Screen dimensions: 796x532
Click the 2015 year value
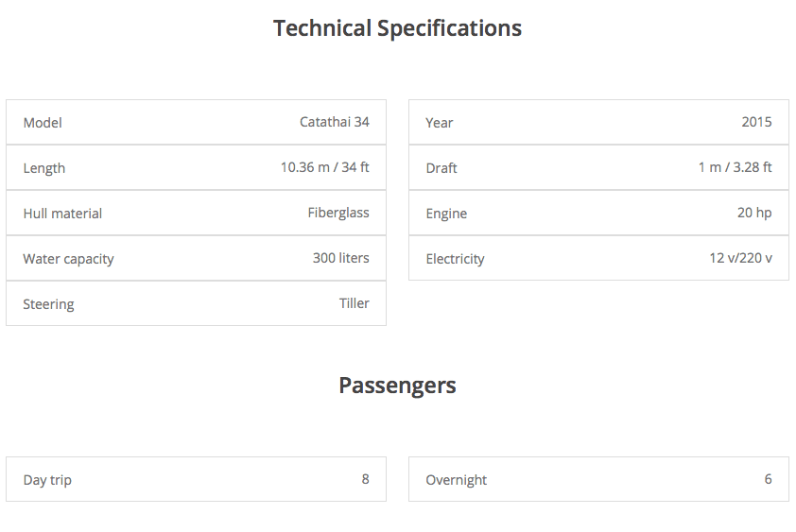tap(756, 122)
